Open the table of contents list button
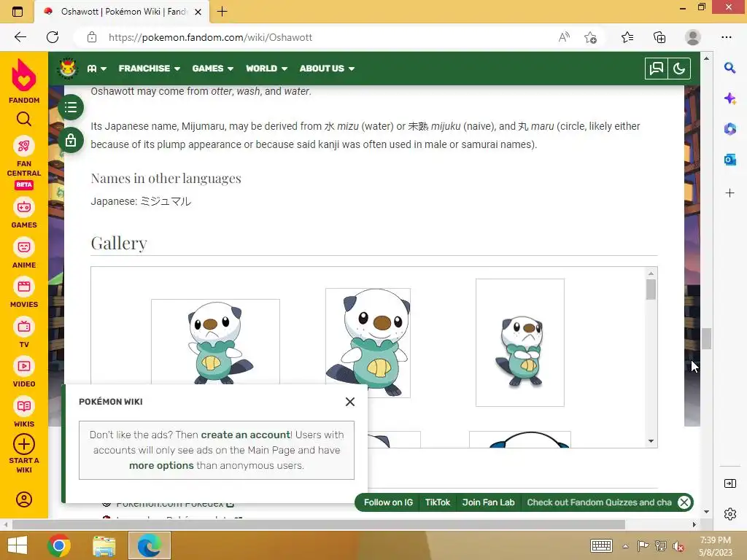 pos(71,107)
